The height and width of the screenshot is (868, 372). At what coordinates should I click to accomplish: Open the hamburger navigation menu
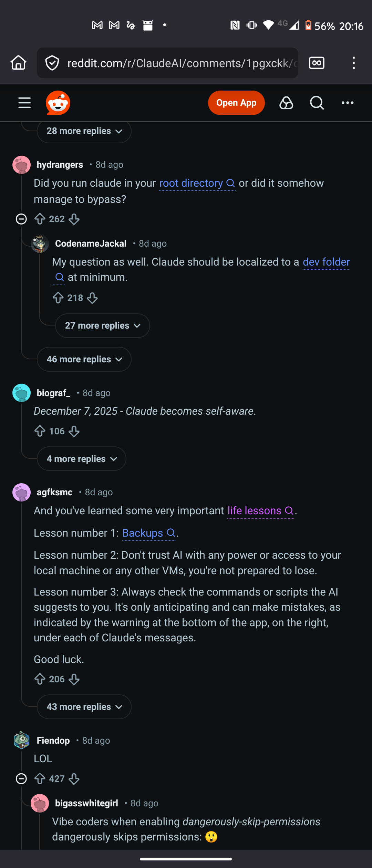[x=24, y=103]
